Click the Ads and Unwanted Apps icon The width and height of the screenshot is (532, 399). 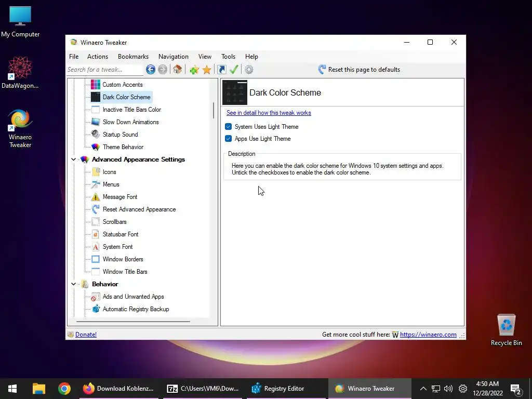click(x=96, y=297)
